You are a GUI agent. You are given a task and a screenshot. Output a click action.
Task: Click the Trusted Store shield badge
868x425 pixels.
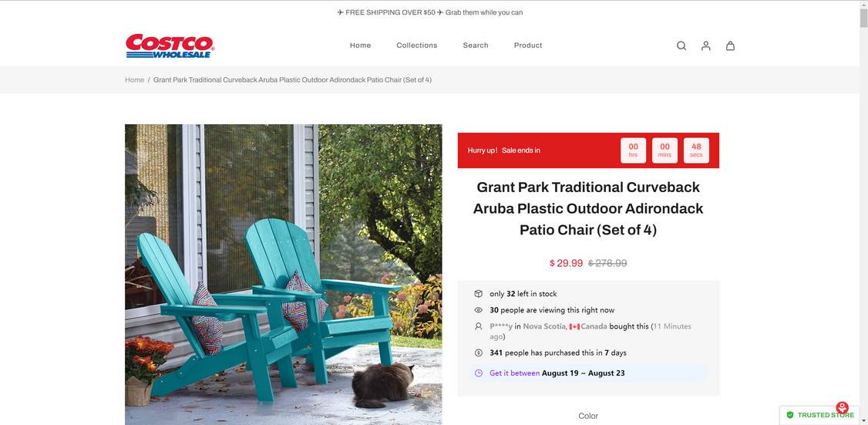[x=820, y=414]
